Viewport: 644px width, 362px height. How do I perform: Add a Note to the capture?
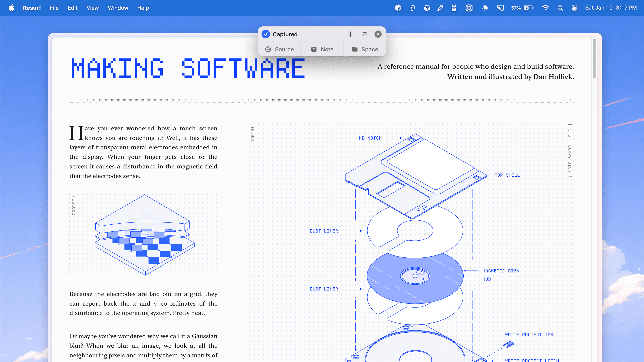(322, 49)
